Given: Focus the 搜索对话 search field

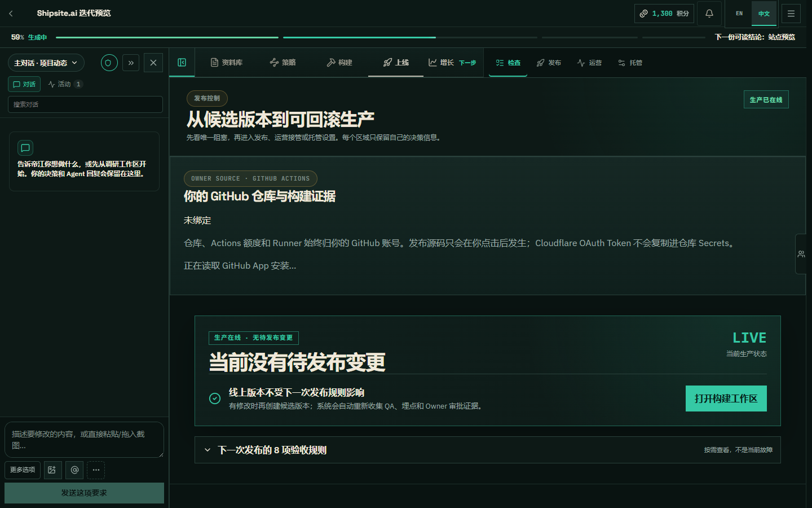Looking at the screenshot, I should [x=85, y=104].
